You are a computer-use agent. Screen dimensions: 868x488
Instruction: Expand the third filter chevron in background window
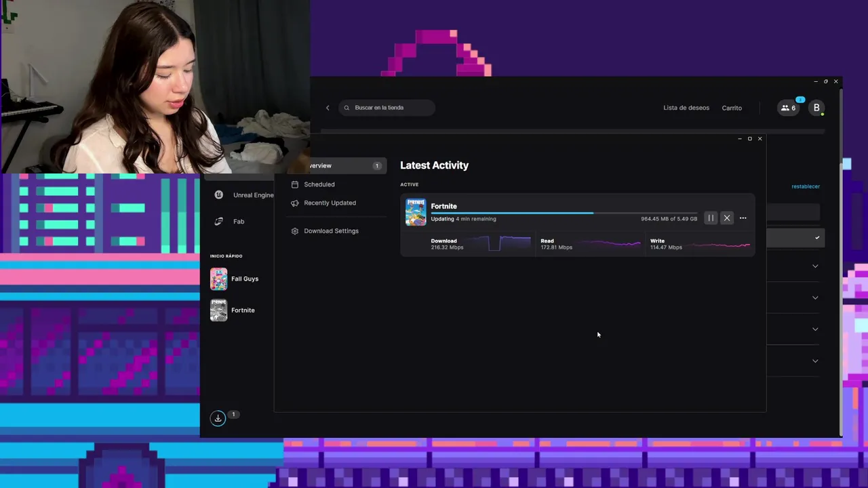pyautogui.click(x=815, y=329)
